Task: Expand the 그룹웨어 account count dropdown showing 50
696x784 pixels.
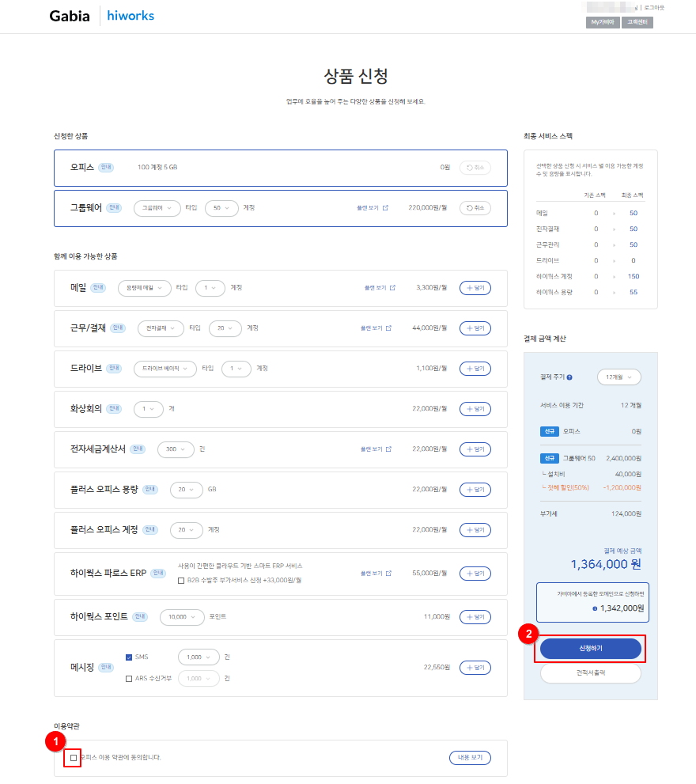Action: pos(221,208)
